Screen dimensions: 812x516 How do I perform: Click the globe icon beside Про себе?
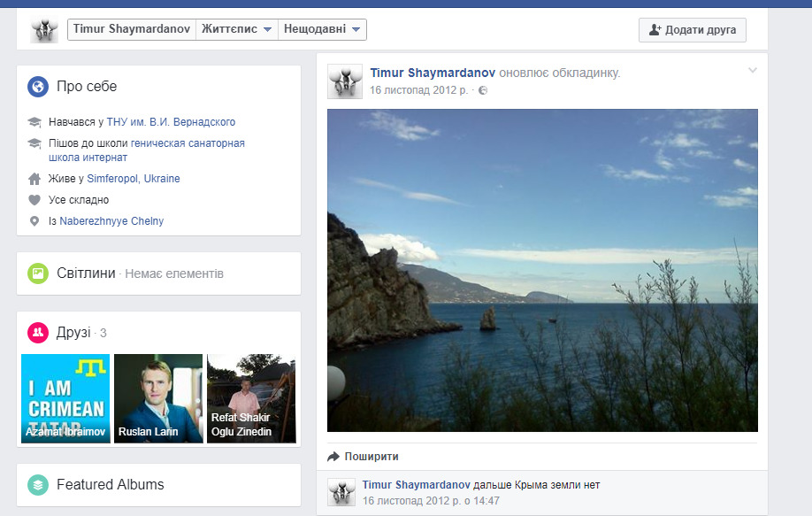click(x=38, y=87)
